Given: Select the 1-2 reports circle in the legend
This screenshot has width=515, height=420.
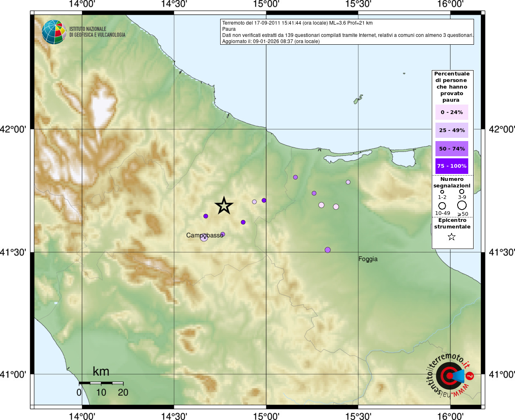Looking at the screenshot, I should coord(442,192).
